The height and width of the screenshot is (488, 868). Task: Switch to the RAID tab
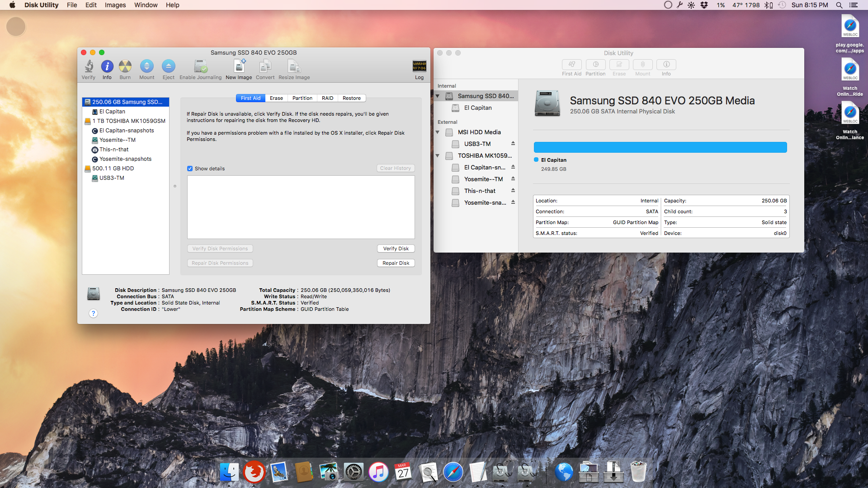click(x=327, y=98)
